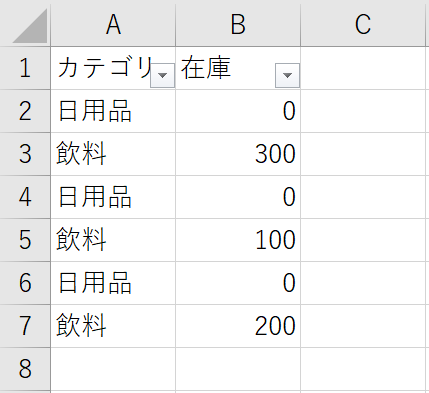Select cell B7 with value 200
This screenshot has height=393, width=429.
(x=238, y=326)
